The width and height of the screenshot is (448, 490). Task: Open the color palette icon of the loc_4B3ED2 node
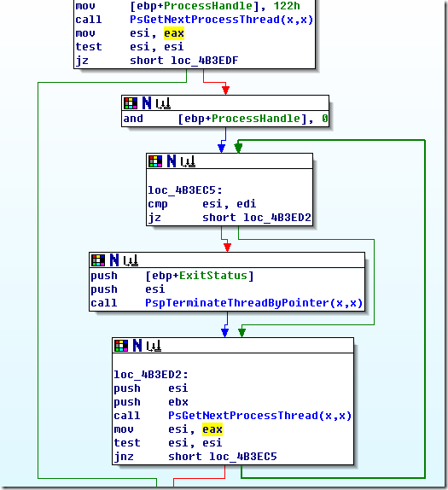pyautogui.click(x=121, y=346)
